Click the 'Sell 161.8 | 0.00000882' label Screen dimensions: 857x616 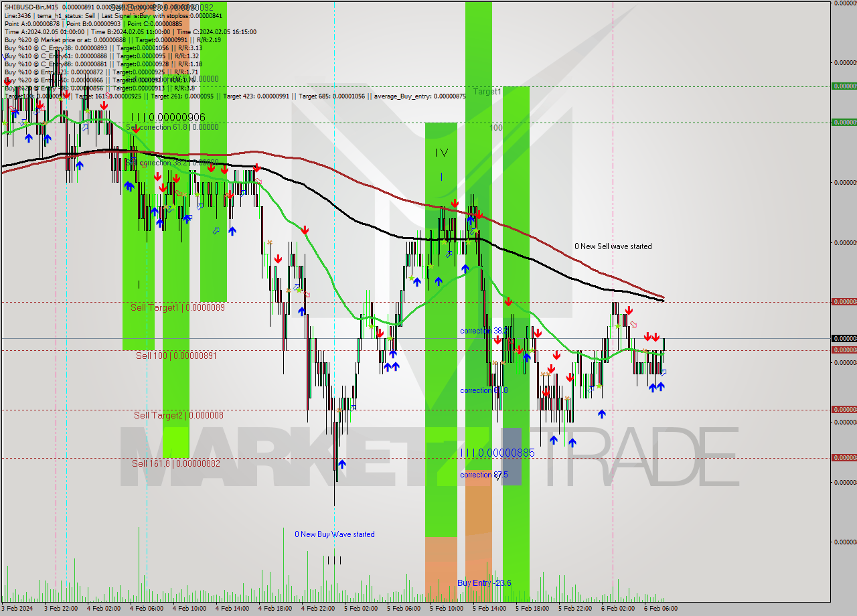175,463
